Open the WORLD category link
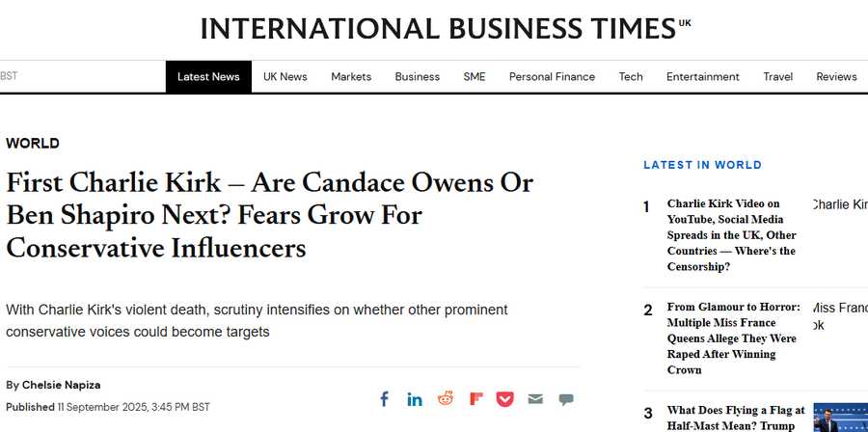This screenshot has height=432, width=868. click(x=33, y=144)
